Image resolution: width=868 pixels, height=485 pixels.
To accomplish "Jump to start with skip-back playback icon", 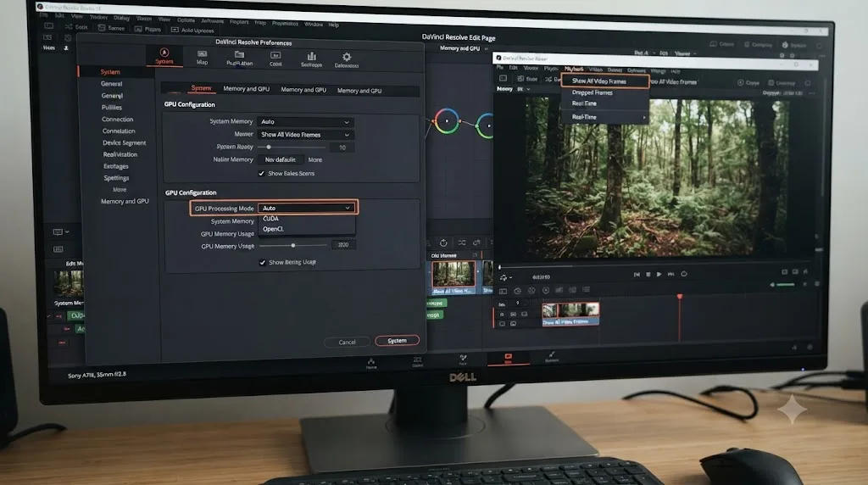I will [x=637, y=274].
